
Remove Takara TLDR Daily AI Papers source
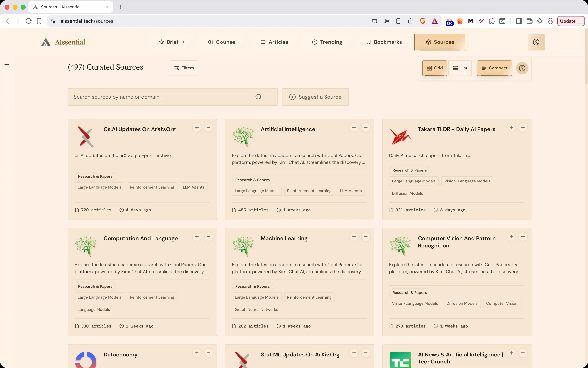(x=523, y=128)
